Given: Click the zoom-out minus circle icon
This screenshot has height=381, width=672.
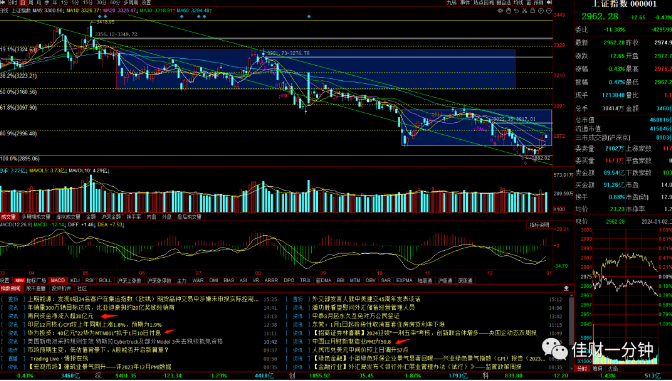Looking at the screenshot, I should coord(549,11).
